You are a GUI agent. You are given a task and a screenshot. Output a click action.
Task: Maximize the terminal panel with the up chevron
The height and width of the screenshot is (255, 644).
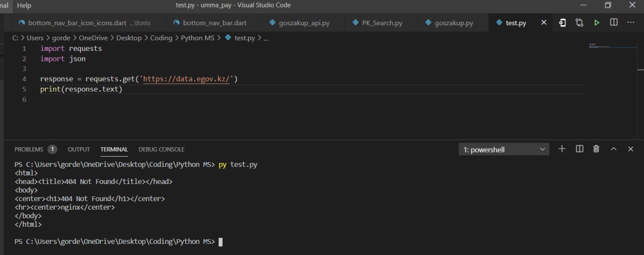point(613,149)
